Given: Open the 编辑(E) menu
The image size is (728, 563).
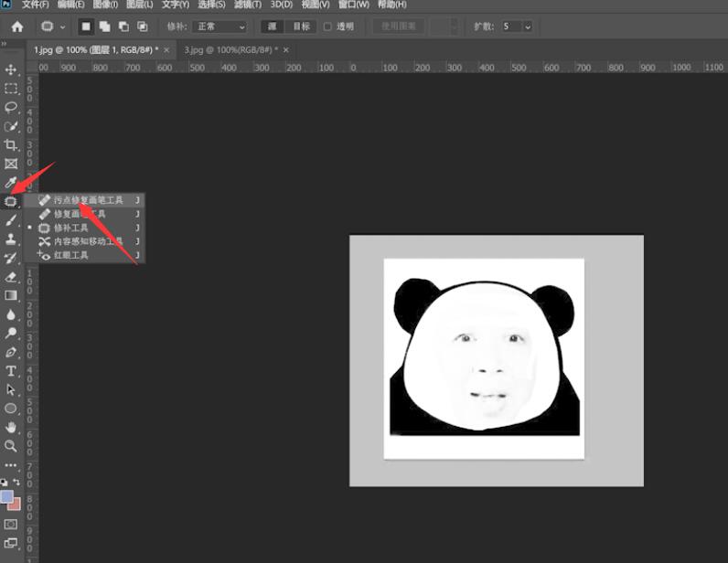Looking at the screenshot, I should (71, 5).
